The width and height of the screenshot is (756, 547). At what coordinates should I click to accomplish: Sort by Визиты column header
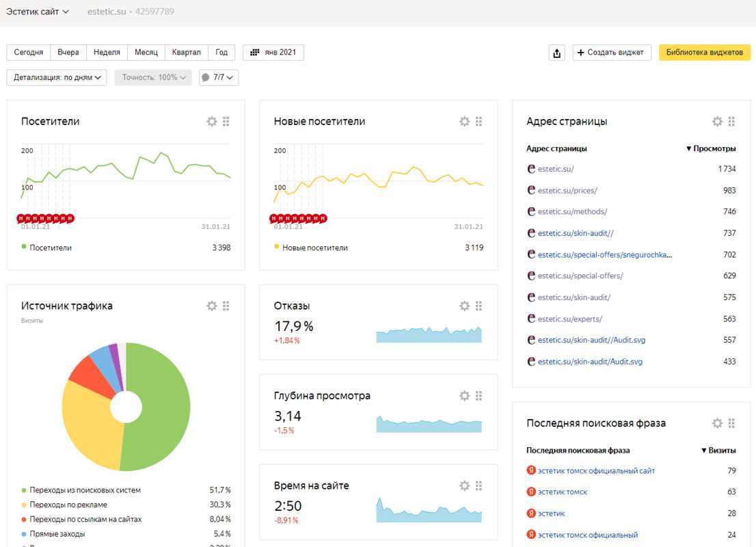718,450
